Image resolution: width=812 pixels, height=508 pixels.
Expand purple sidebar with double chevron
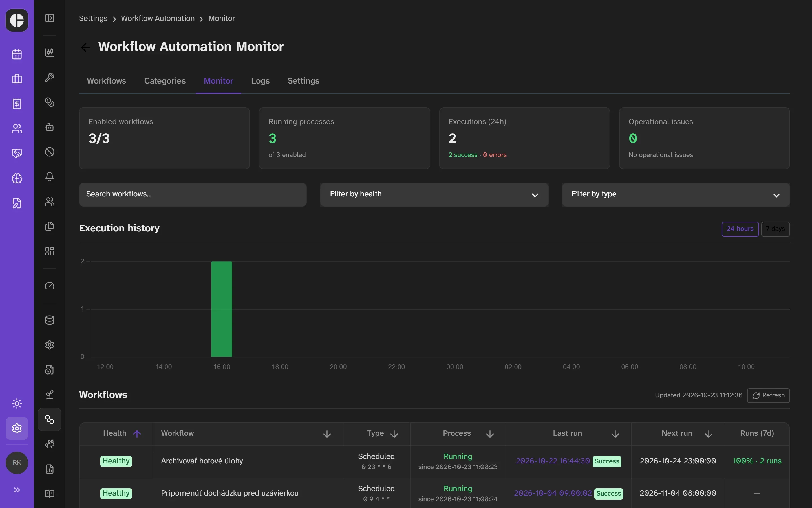tap(17, 490)
